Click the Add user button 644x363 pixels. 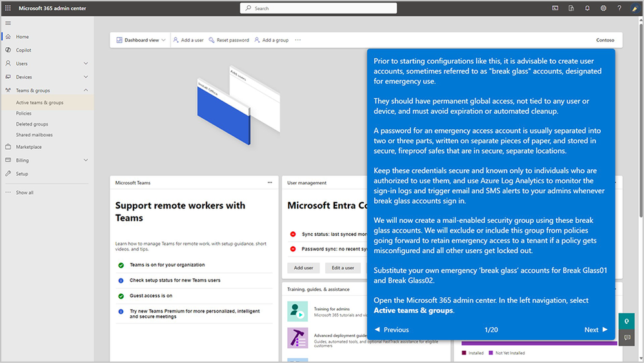click(303, 267)
